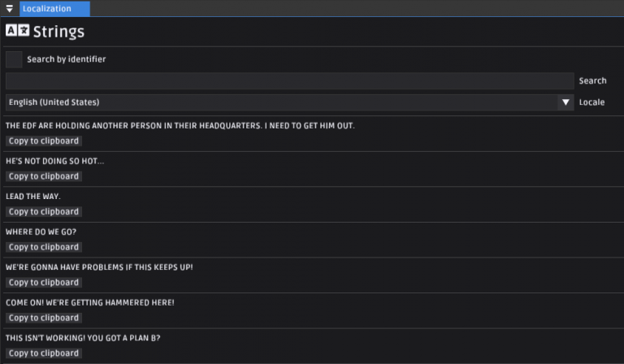624x364 pixels.
Task: Open the panel menu triangle icon
Action: [x=10, y=9]
